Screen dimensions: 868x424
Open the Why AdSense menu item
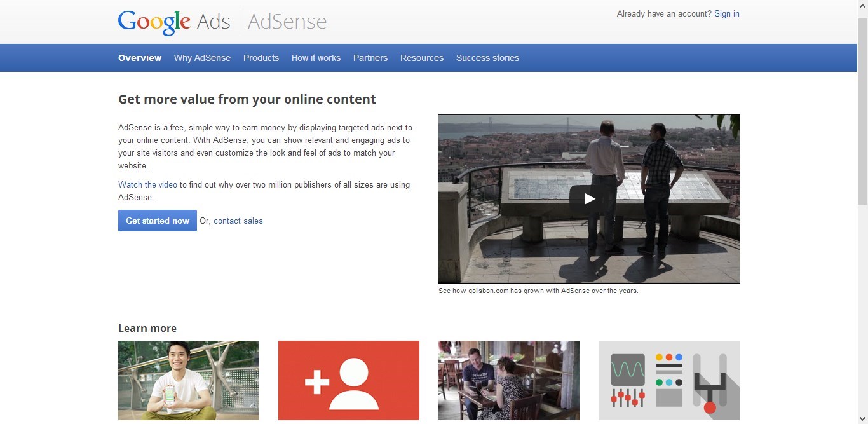point(202,58)
